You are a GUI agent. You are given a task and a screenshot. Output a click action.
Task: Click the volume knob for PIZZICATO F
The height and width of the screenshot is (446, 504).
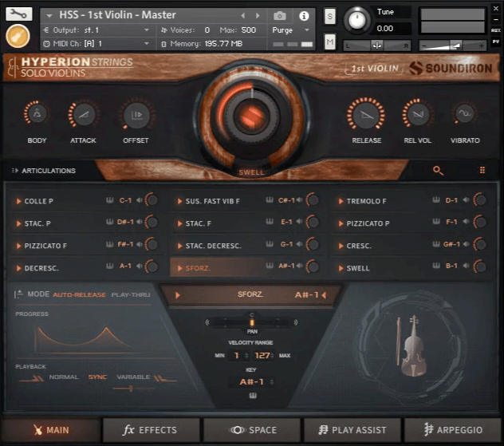click(152, 244)
